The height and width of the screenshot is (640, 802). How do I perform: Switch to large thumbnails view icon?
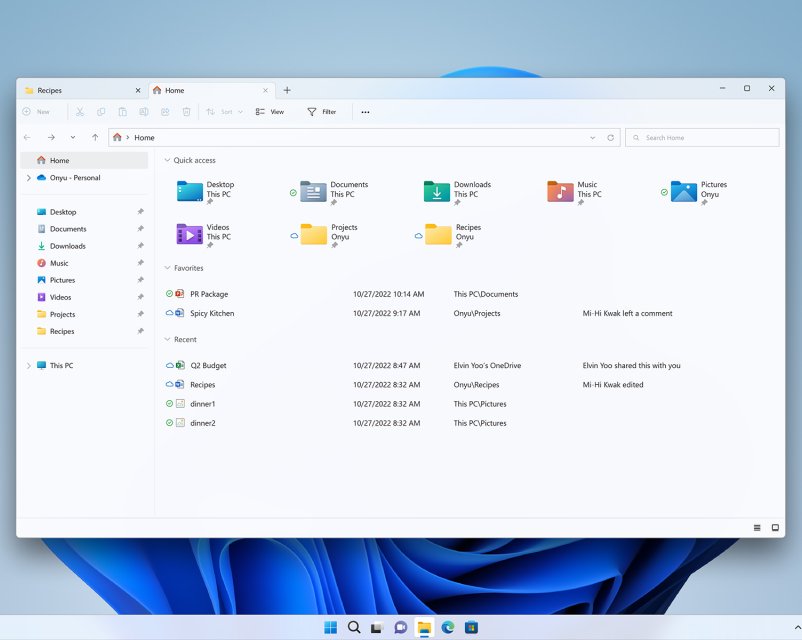775,527
